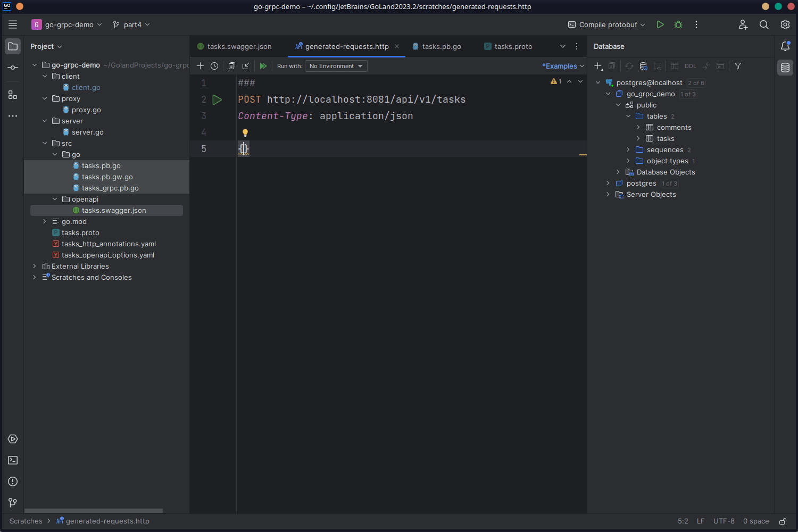Switch to the tasks.proto tab
Image resolution: width=798 pixels, height=532 pixels.
click(x=513, y=46)
